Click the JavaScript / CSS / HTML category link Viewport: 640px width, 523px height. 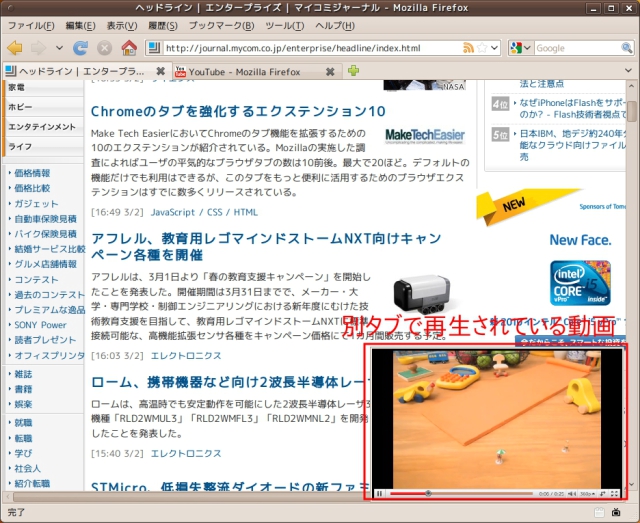coord(204,212)
